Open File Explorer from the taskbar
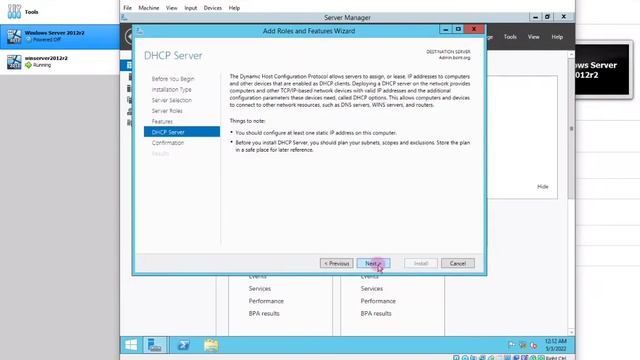 (211, 345)
